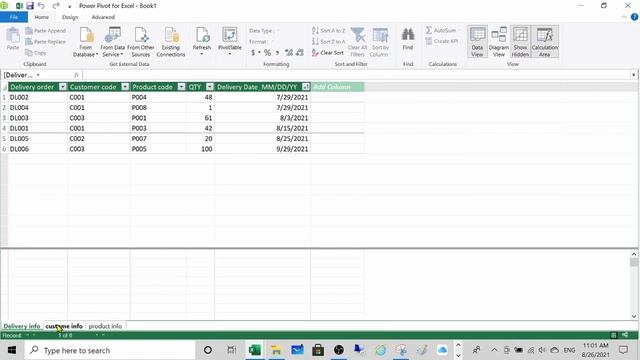Switch to Diagram View
This screenshot has height=360, width=640.
pos(499,42)
